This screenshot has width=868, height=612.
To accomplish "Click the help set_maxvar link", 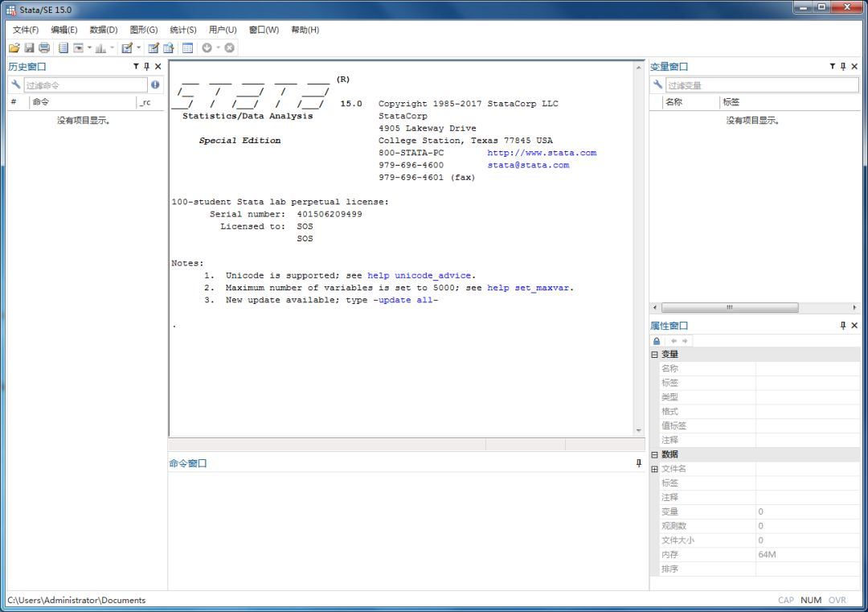I will click(x=529, y=287).
